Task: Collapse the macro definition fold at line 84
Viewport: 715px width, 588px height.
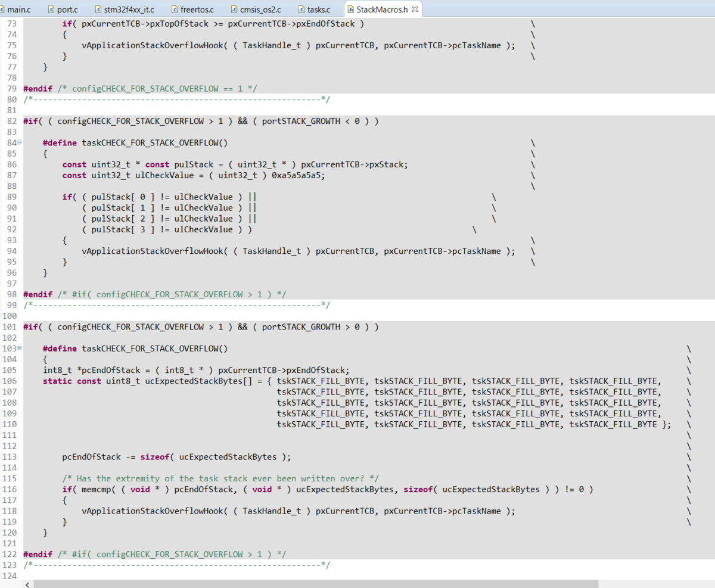Action: [18, 142]
